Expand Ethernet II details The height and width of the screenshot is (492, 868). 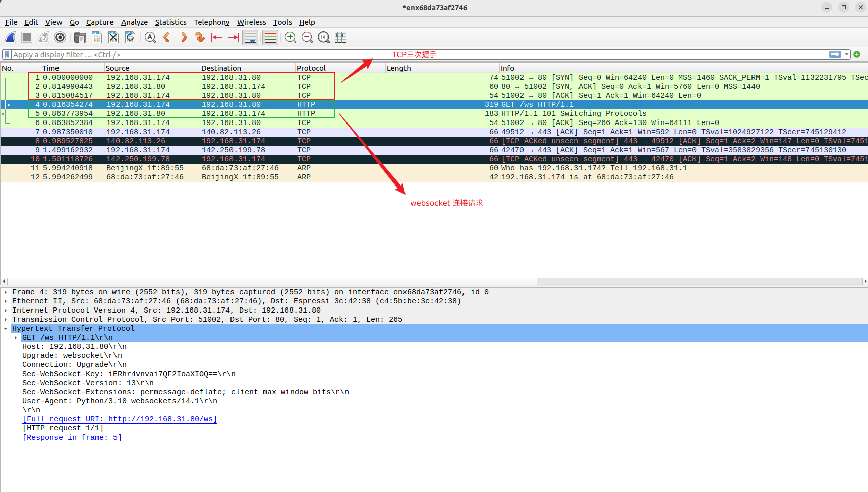tap(6, 301)
